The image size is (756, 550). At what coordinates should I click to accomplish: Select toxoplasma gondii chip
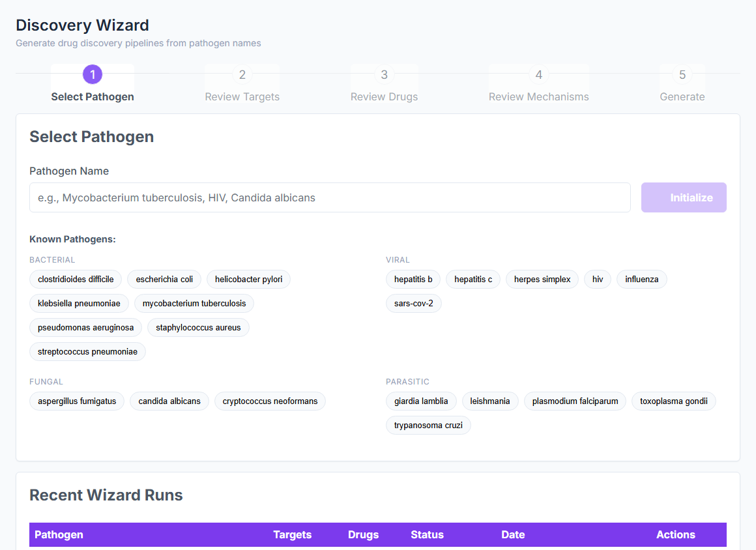coord(674,401)
